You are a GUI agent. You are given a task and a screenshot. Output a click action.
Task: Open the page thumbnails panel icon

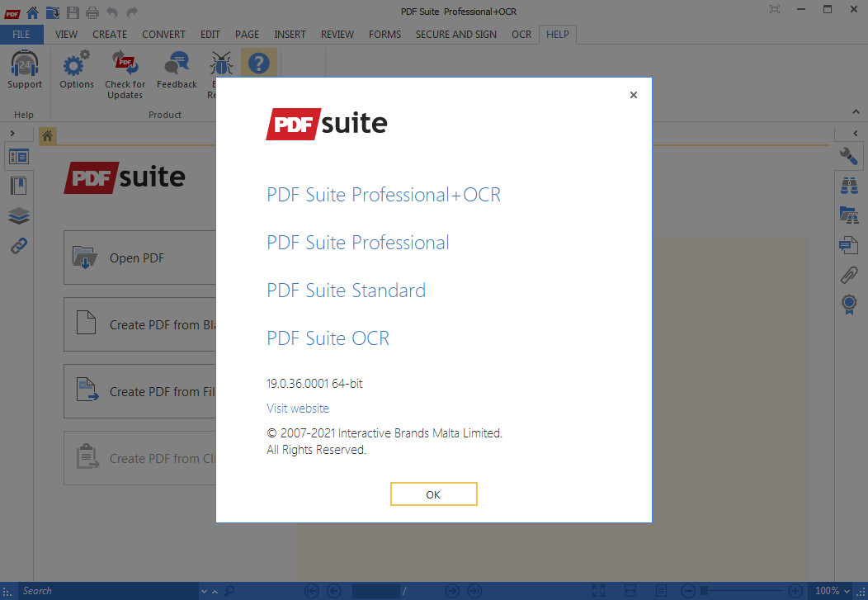point(19,157)
